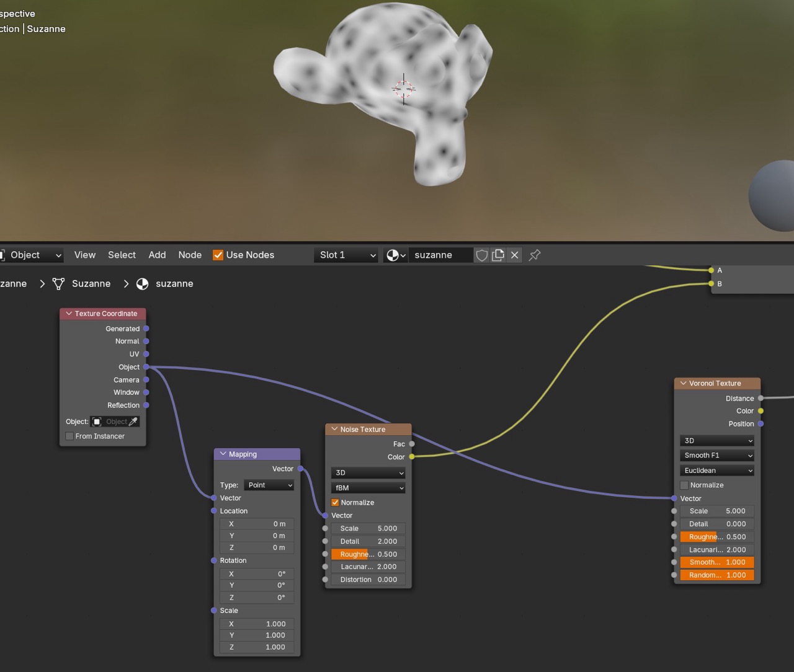
Task: Click the suzanne material name field
Action: 441,255
